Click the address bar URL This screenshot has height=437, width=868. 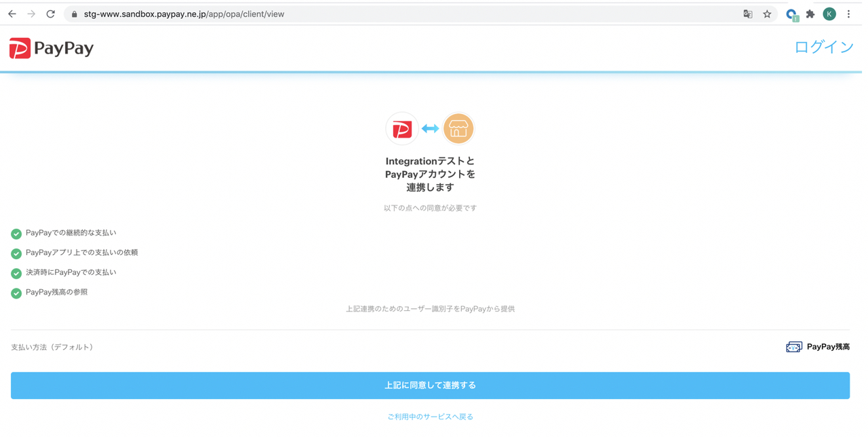click(x=184, y=14)
